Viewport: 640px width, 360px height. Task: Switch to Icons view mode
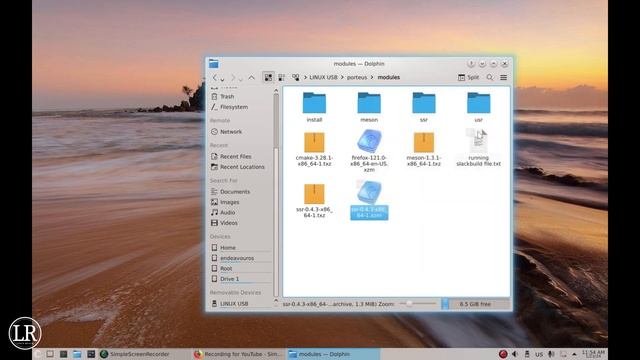coord(268,77)
